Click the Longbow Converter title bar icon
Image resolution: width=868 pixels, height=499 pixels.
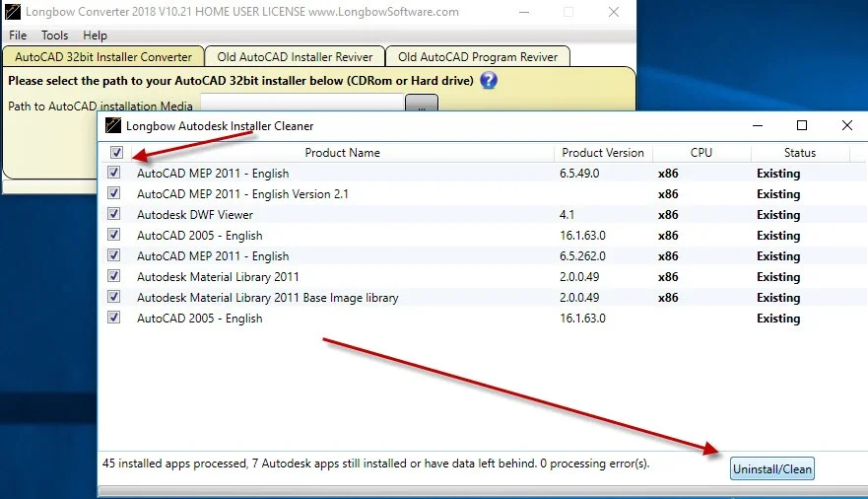pyautogui.click(x=12, y=12)
